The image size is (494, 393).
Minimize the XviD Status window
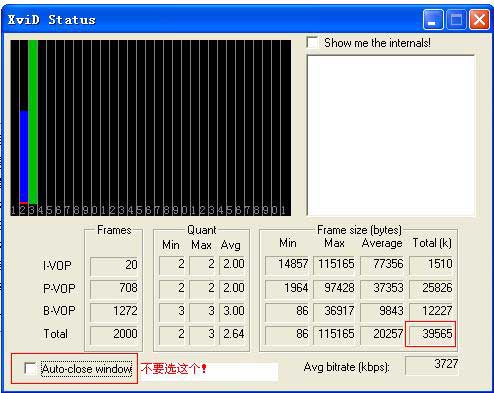tap(433, 20)
